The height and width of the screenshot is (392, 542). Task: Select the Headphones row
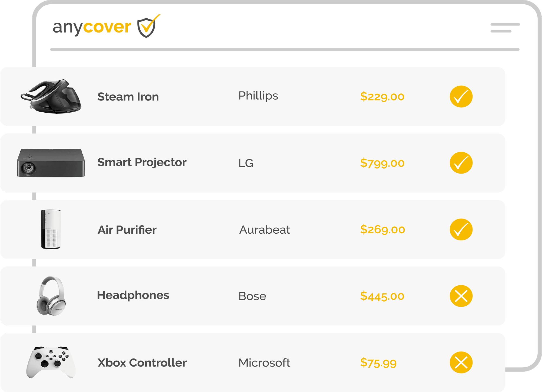pos(252,296)
